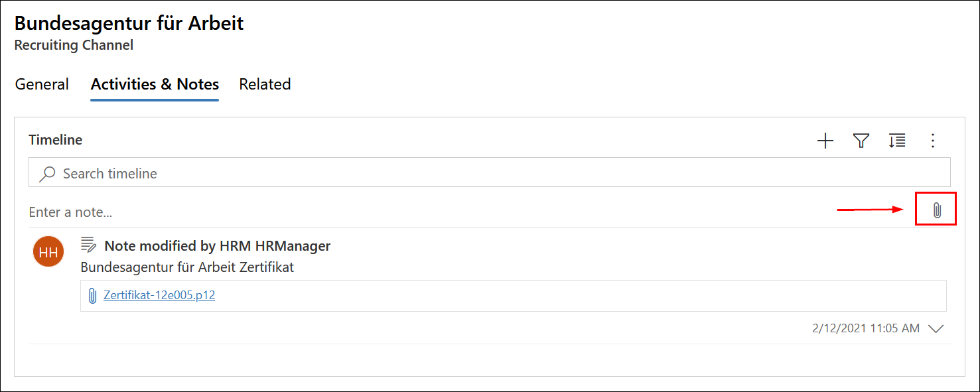
Task: Click the 2/12/2021 11:05 AM timestamp
Action: (866, 328)
